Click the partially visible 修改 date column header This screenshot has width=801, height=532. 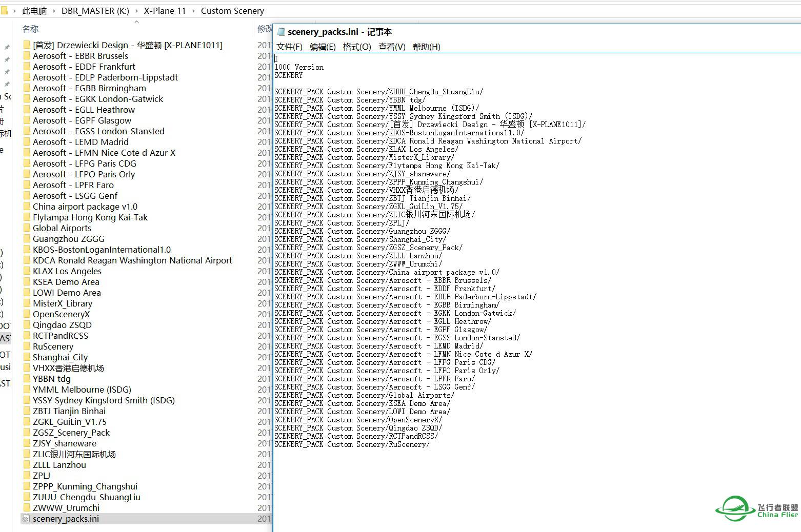click(x=264, y=29)
